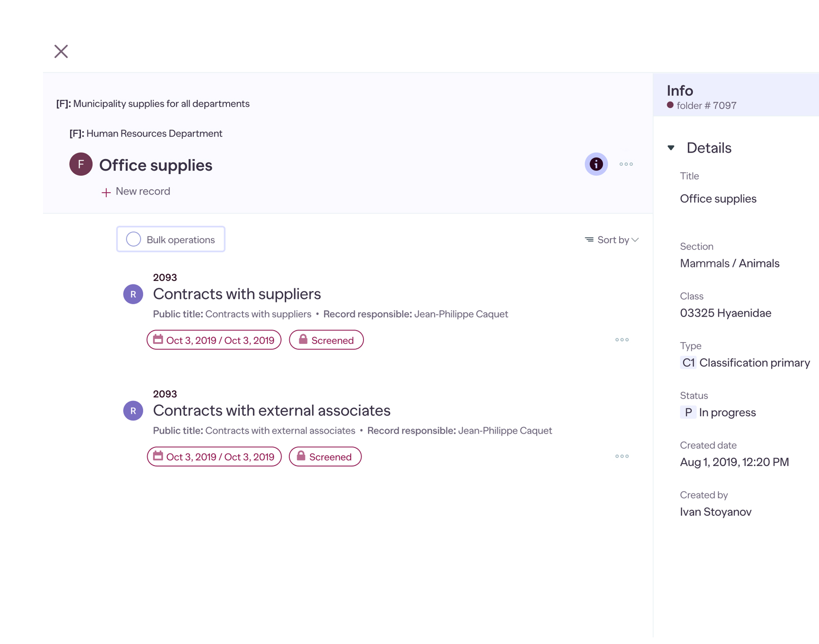Viewport: 819px width, 644px height.
Task: Click the X close icon at top left
Action: [61, 51]
